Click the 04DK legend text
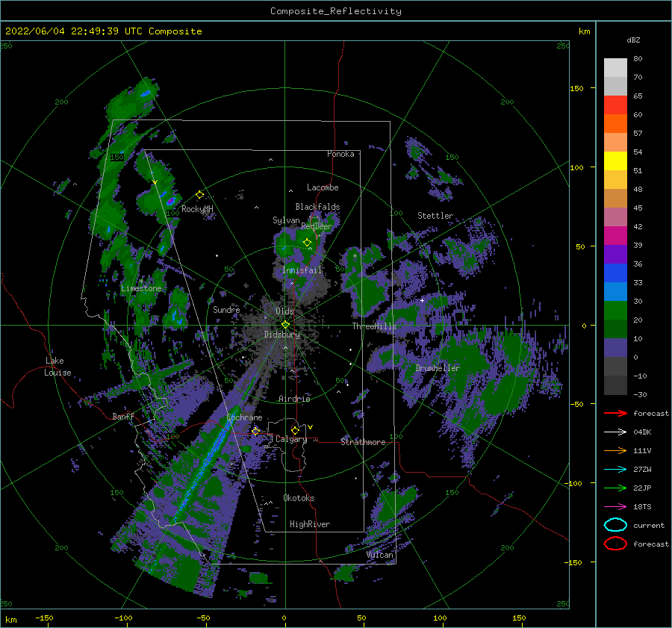 tap(642, 432)
